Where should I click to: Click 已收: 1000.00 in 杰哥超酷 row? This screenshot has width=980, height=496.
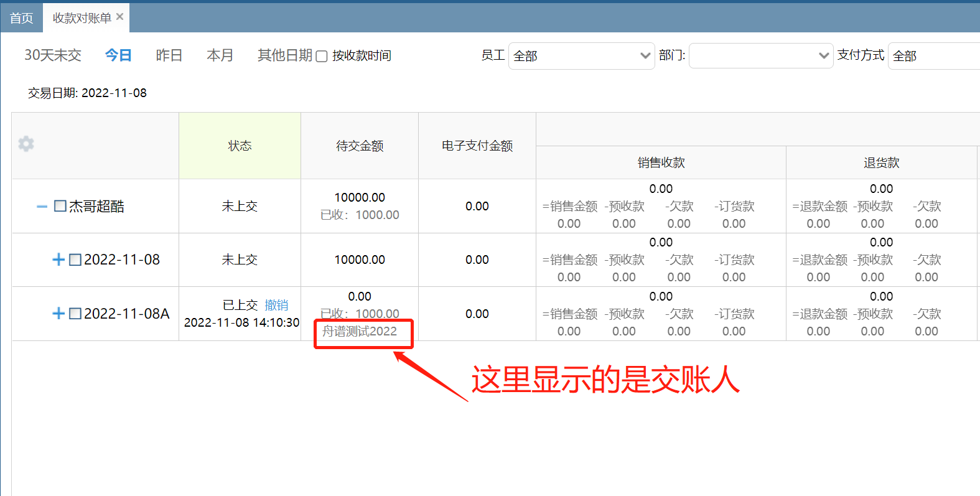[x=360, y=215]
